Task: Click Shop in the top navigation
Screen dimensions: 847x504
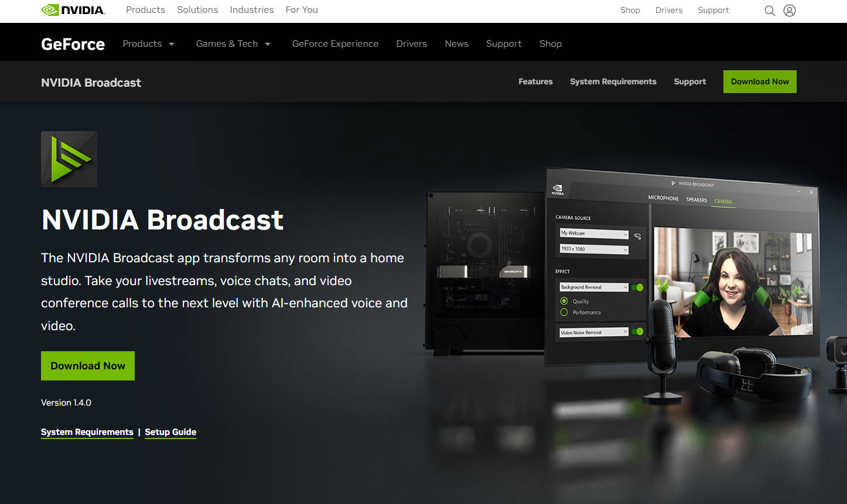Action: click(x=630, y=10)
